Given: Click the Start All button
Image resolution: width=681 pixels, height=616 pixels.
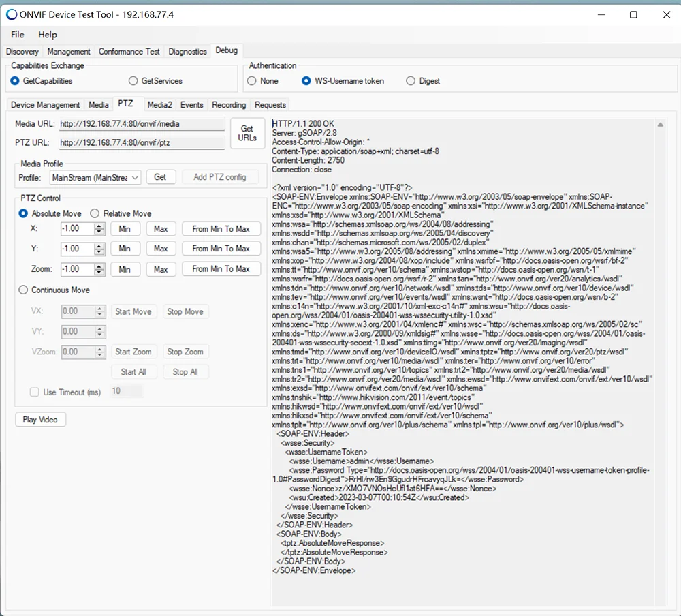Looking at the screenshot, I should click(x=133, y=372).
